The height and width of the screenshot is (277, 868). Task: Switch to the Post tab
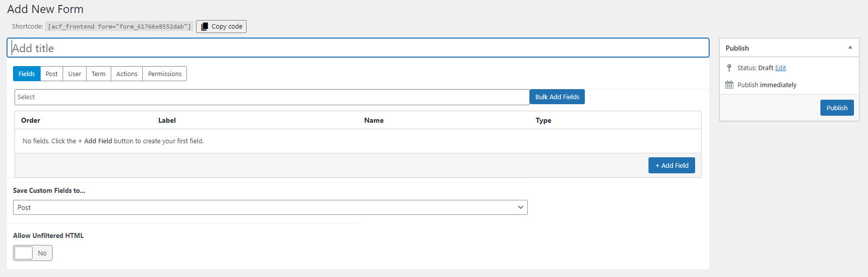click(x=52, y=74)
